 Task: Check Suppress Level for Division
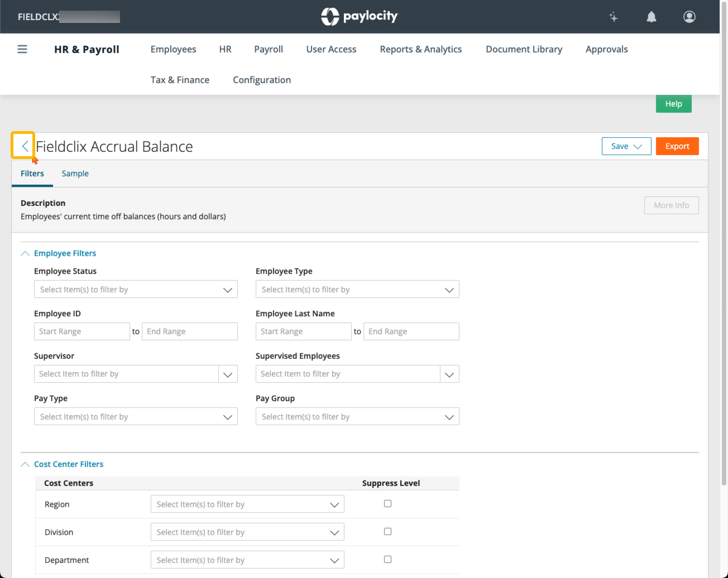(x=388, y=532)
